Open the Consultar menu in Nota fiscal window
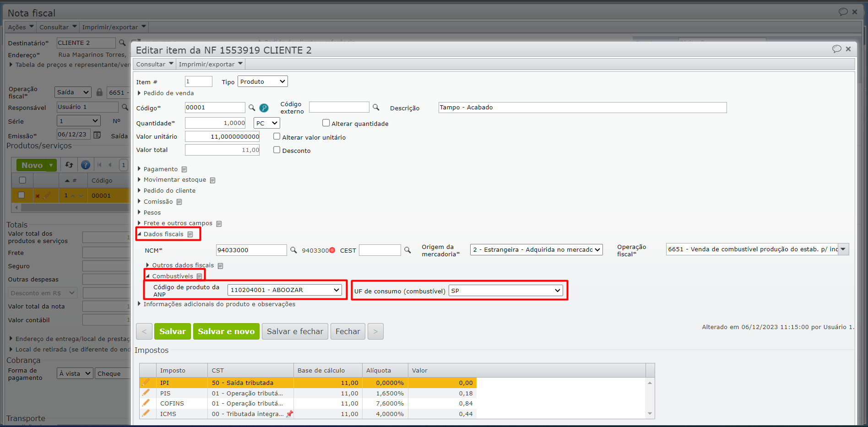Viewport: 868px width, 427px height. pyautogui.click(x=58, y=27)
